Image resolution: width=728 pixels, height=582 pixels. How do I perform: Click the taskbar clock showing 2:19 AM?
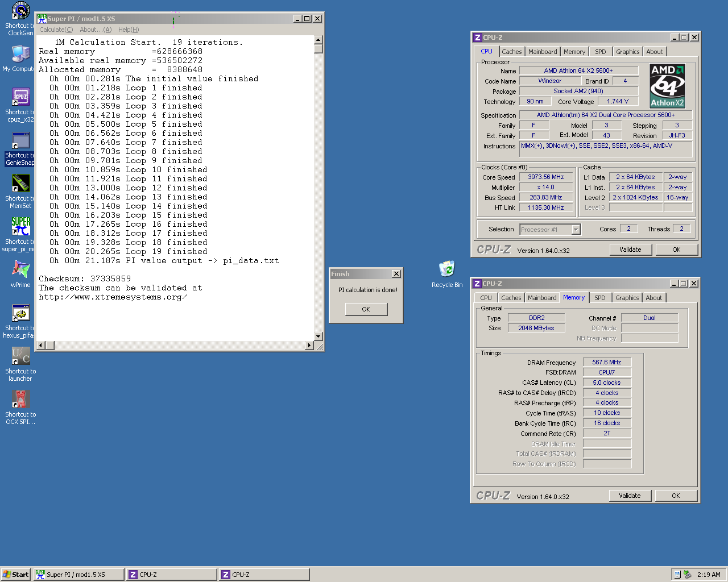pyautogui.click(x=709, y=575)
